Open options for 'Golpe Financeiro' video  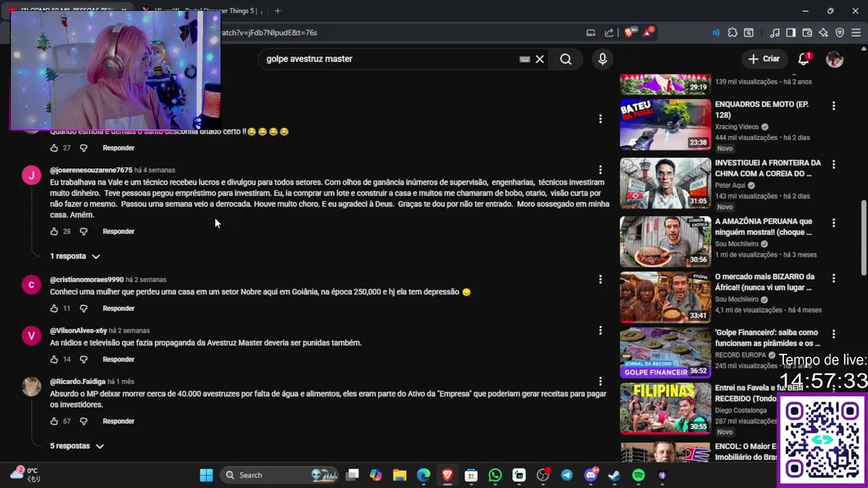pyautogui.click(x=833, y=334)
